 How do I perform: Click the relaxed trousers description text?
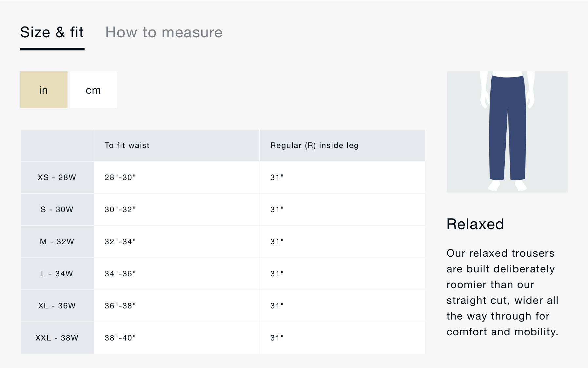pos(502,292)
